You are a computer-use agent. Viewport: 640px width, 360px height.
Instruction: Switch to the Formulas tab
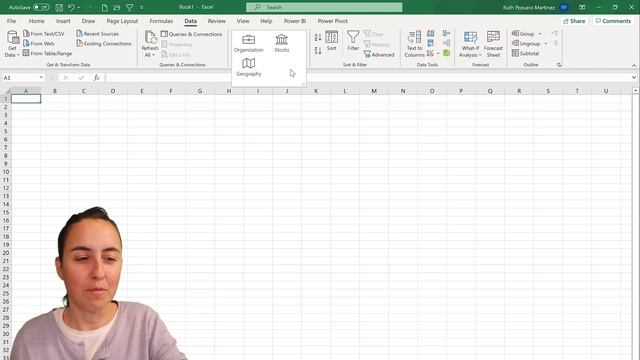[161, 21]
